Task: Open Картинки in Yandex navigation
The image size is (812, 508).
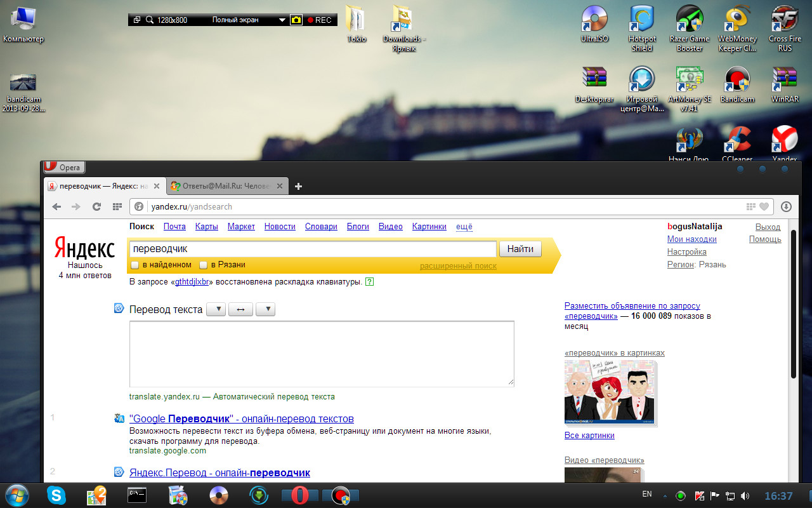Action: pos(429,227)
